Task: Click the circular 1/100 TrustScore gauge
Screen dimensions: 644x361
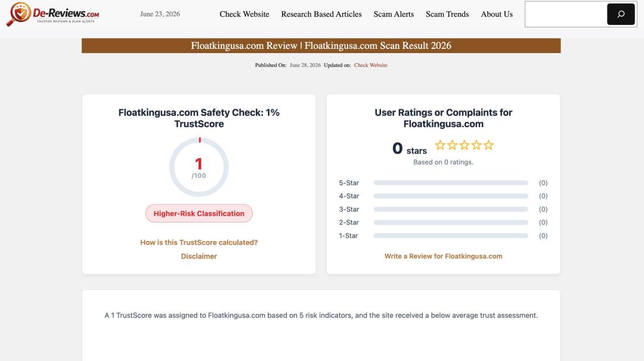Action: pos(199,167)
